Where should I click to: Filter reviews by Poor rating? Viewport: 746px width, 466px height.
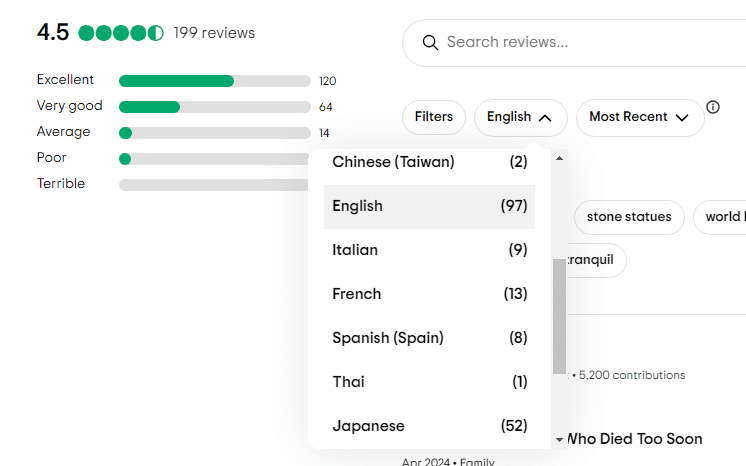pyautogui.click(x=214, y=159)
